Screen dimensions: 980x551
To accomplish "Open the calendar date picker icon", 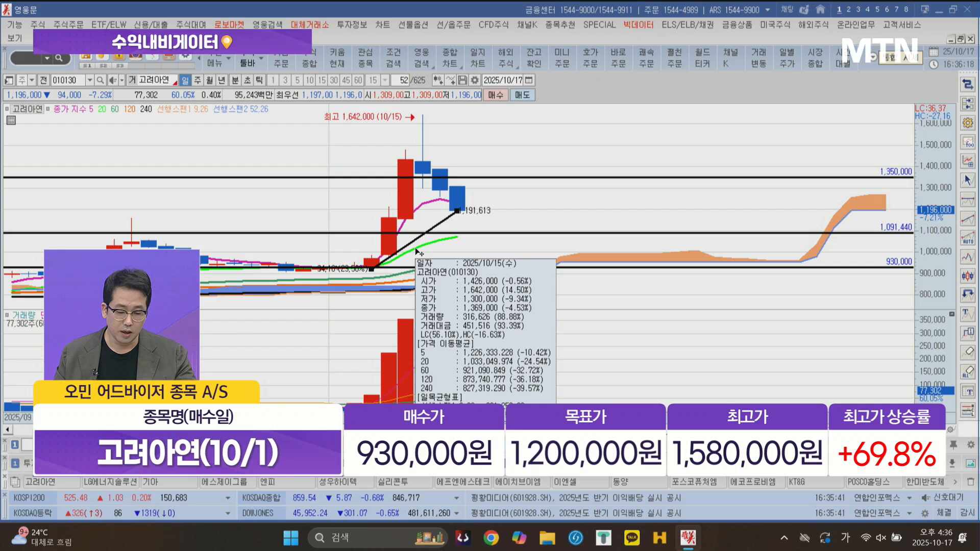I will (529, 80).
